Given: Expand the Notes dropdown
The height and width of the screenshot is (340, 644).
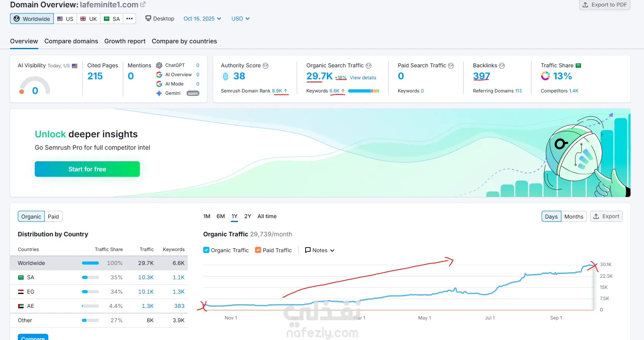Looking at the screenshot, I should 319,250.
